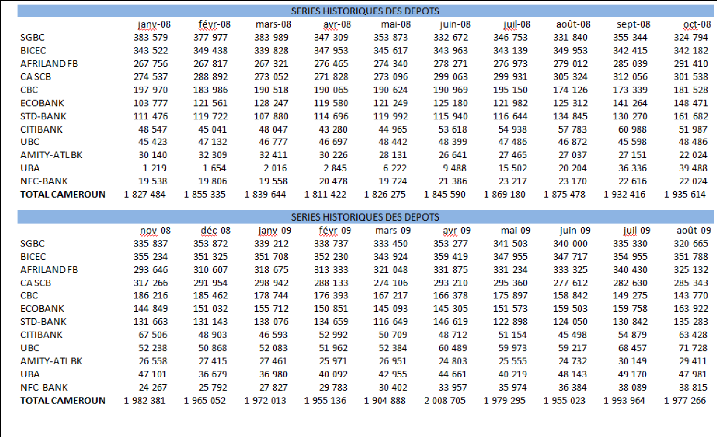The height and width of the screenshot is (437, 717).
Task: Select the CITIBANK value 67 506
Action: 153,335
